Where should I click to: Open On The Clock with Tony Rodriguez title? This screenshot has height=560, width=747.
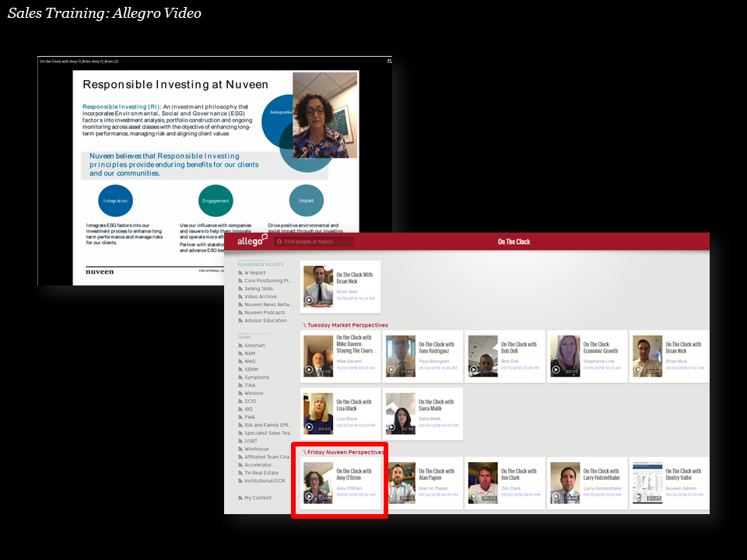(x=437, y=348)
